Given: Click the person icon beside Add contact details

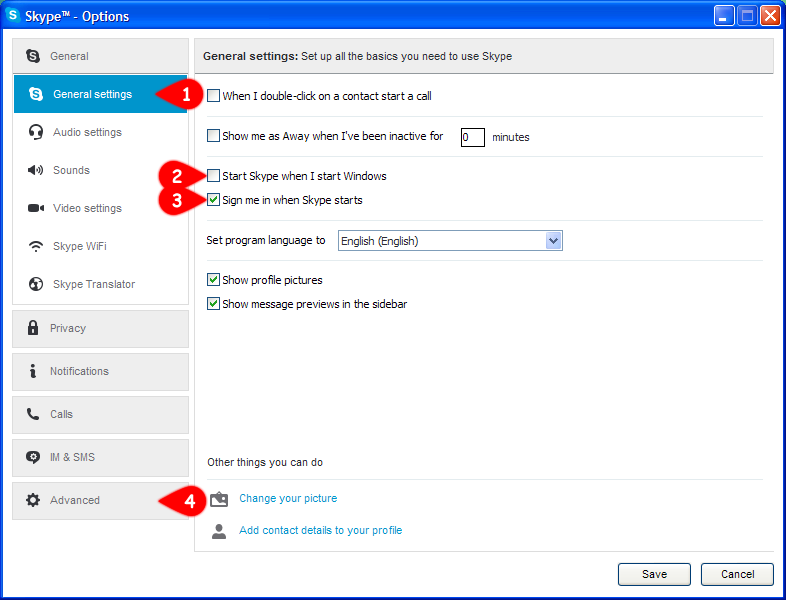Looking at the screenshot, I should click(x=219, y=531).
